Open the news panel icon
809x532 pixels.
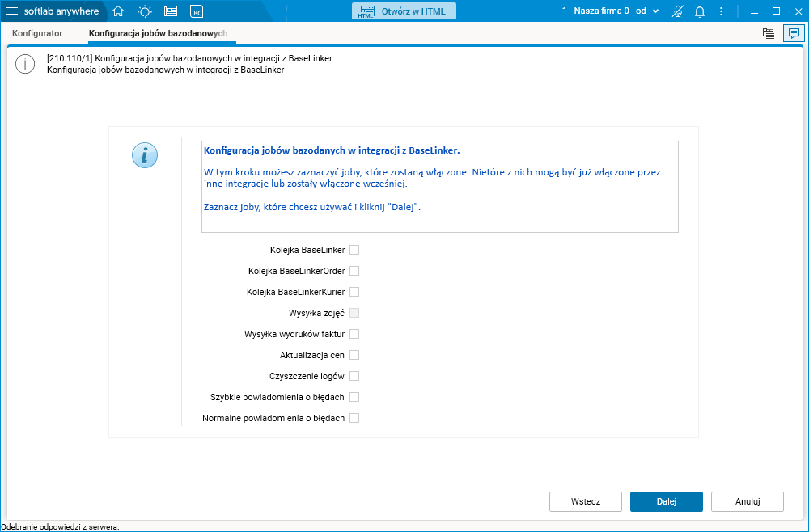pos(170,11)
